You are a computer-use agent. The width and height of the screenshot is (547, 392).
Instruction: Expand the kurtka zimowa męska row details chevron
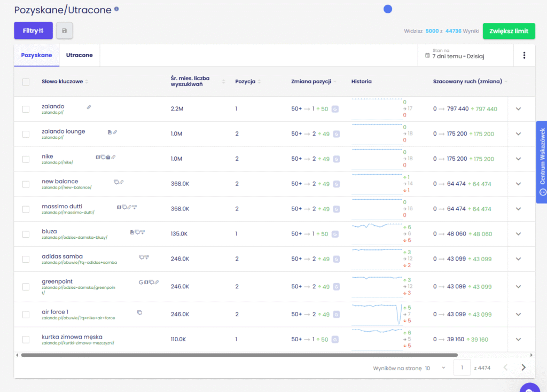pos(518,339)
